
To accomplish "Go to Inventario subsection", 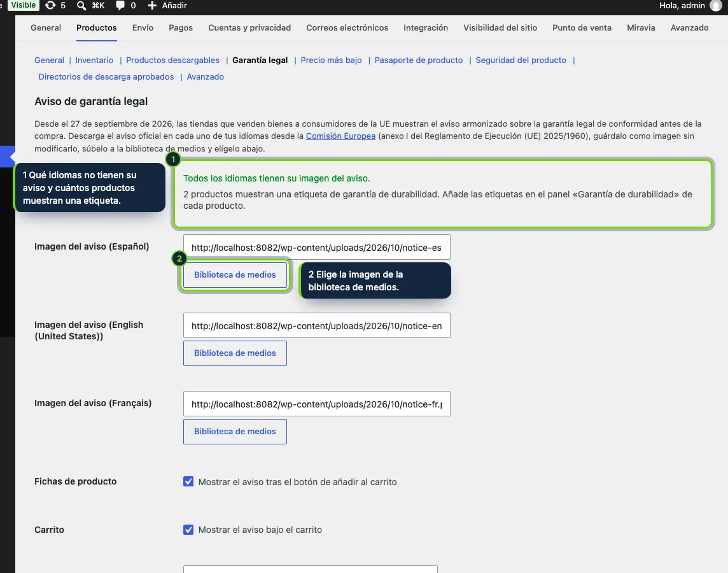I will tap(94, 60).
